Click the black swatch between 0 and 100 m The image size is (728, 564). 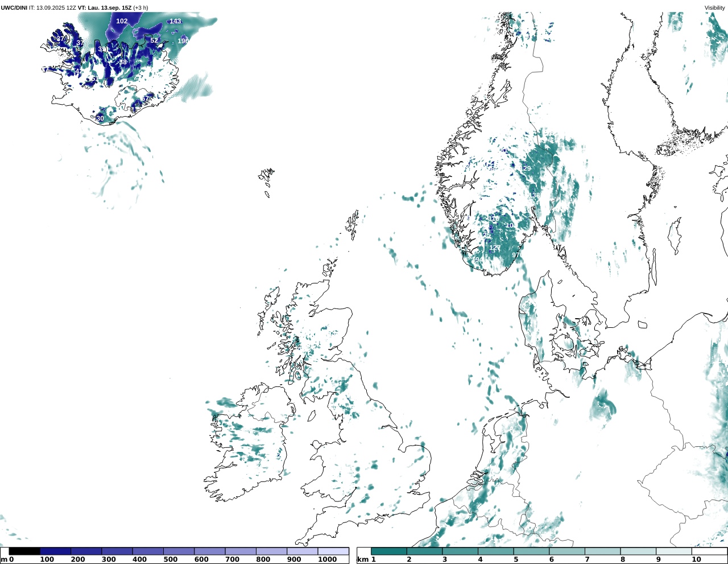pos(24,551)
